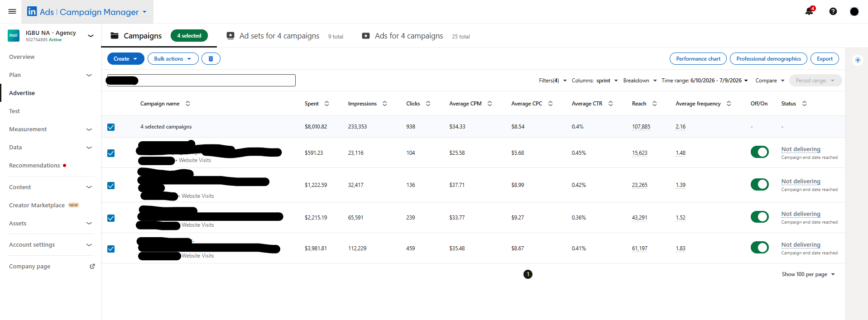868x320 pixels.
Task: Click the Campaigns folder icon
Action: pos(115,36)
